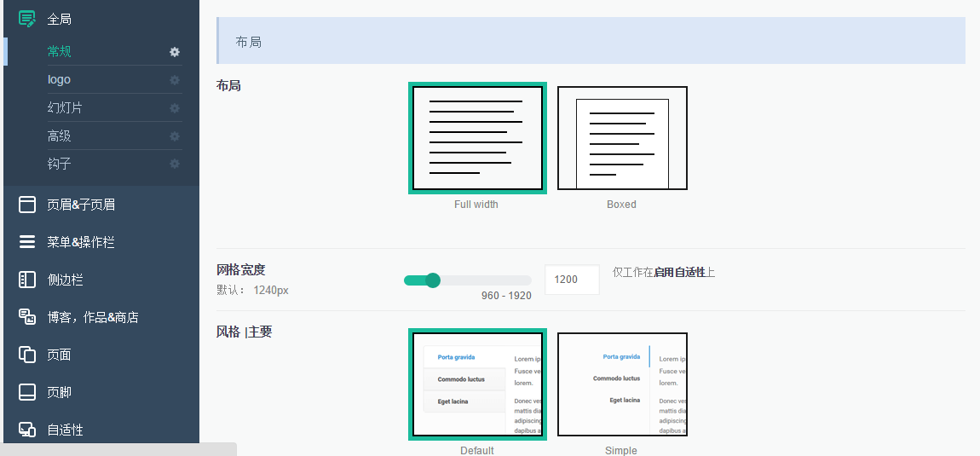The height and width of the screenshot is (456, 980).
Task: Click the 页面 pages icon
Action: [27, 355]
